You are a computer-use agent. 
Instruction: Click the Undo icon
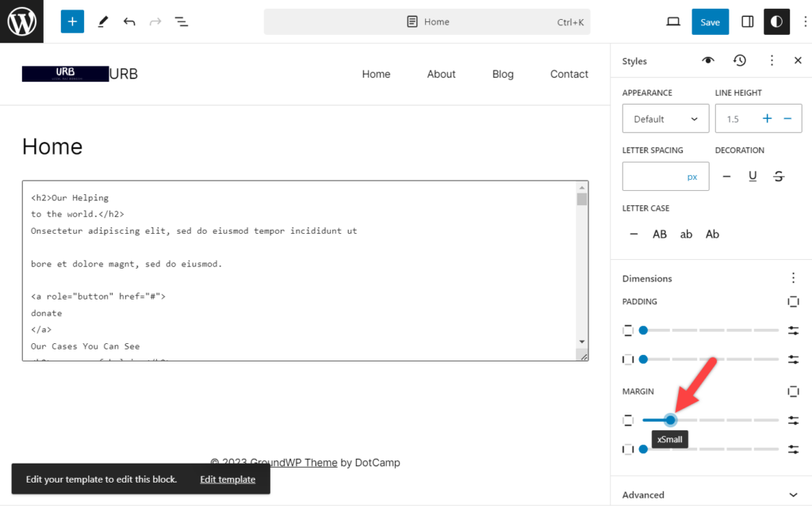pos(129,21)
